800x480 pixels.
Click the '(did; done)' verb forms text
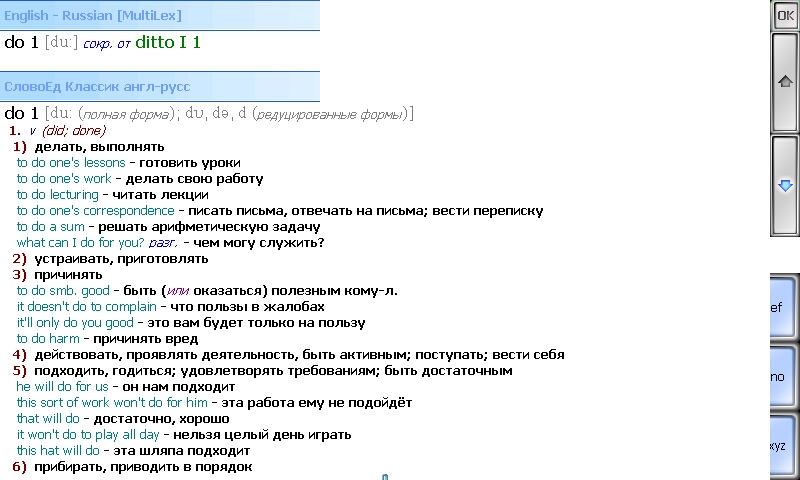coord(74,131)
